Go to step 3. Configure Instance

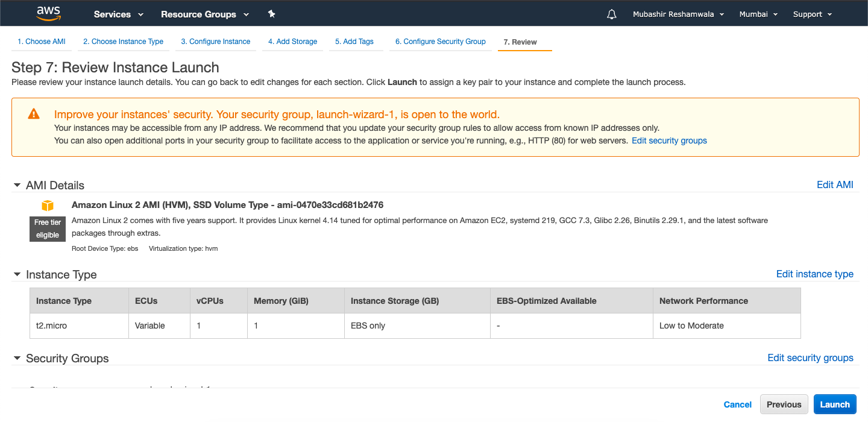216,42
